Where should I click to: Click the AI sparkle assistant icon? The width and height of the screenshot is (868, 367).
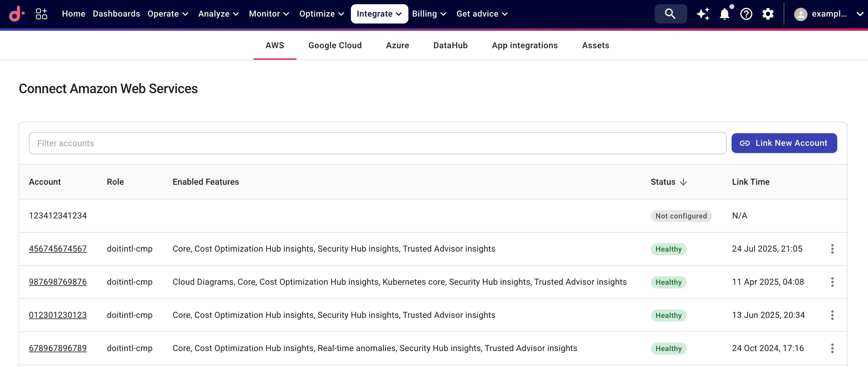[703, 14]
